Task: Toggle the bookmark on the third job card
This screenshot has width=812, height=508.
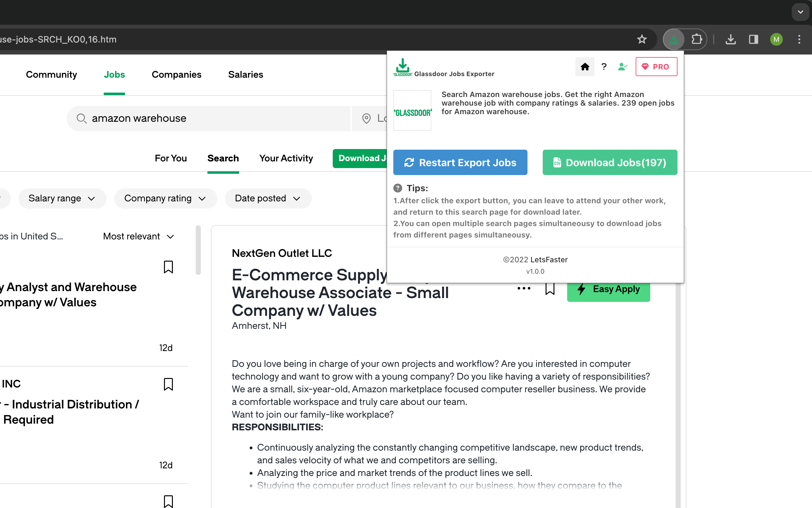Action: [x=168, y=501]
